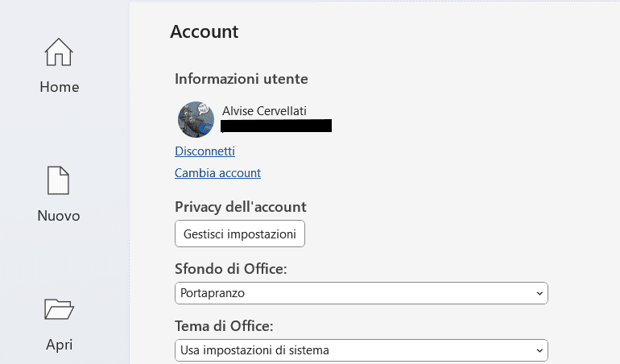The image size is (620, 364).
Task: Click the Sfondo di Office label text
Action: (x=230, y=269)
